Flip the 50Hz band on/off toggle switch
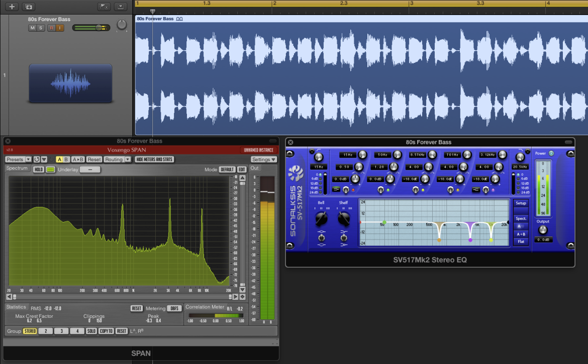Screen dimensions: 588x364 380,190
